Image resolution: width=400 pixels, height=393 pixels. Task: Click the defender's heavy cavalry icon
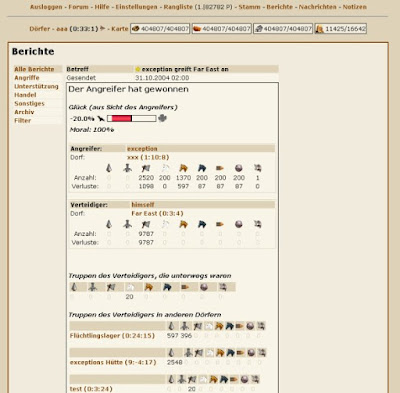point(202,224)
